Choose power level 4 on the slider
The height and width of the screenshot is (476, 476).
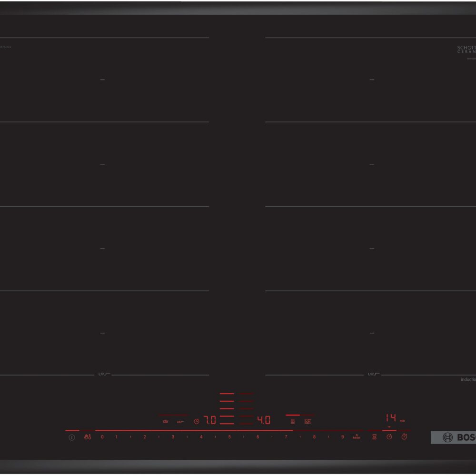click(201, 437)
